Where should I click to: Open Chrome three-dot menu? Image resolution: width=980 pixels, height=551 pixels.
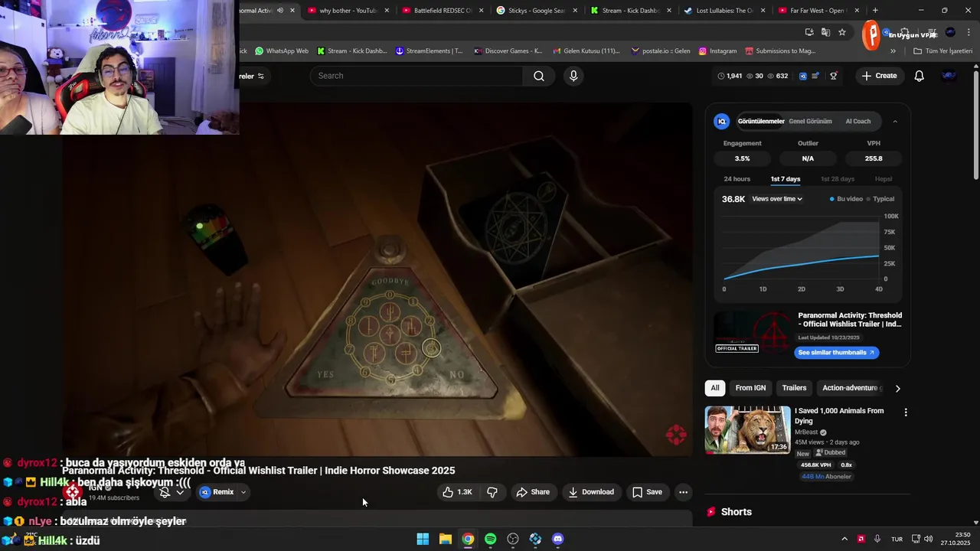coord(969,32)
